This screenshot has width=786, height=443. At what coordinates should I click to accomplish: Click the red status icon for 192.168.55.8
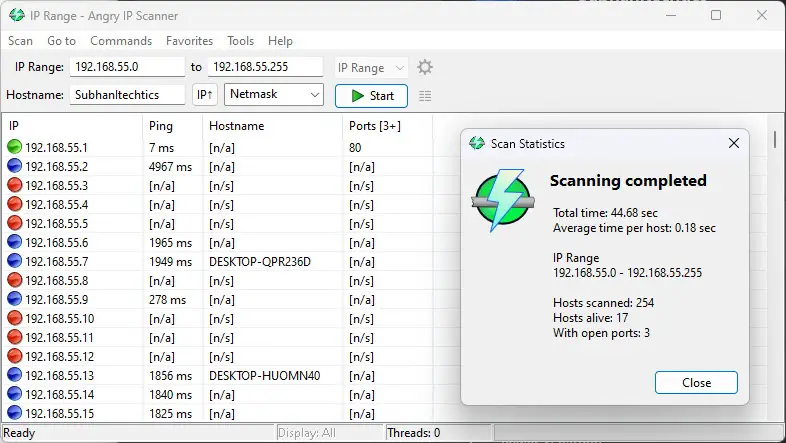(x=15, y=280)
